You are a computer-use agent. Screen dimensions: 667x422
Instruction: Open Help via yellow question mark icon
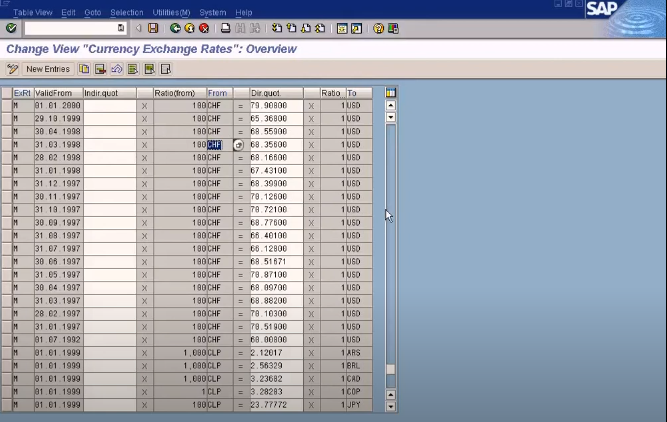pyautogui.click(x=378, y=28)
